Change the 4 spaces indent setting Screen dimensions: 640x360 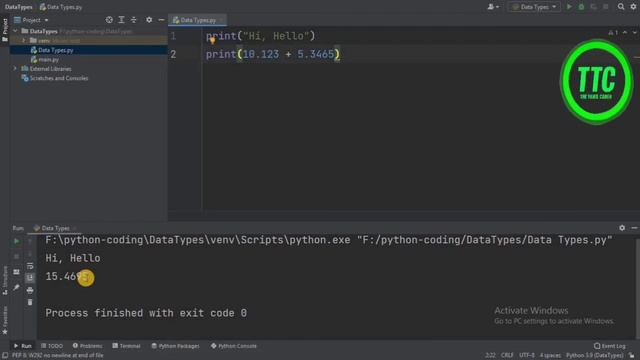[x=550, y=356]
